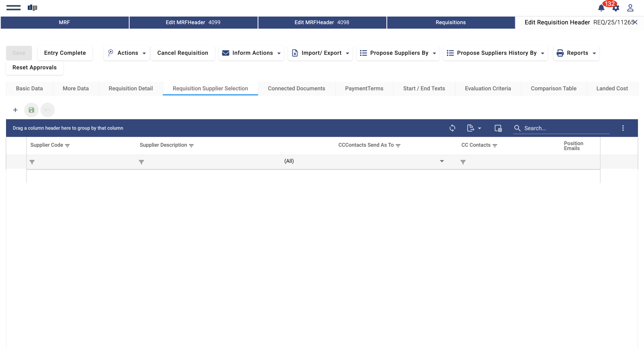The height and width of the screenshot is (348, 644).
Task: Open the grid three-dot options menu
Action: (x=623, y=128)
